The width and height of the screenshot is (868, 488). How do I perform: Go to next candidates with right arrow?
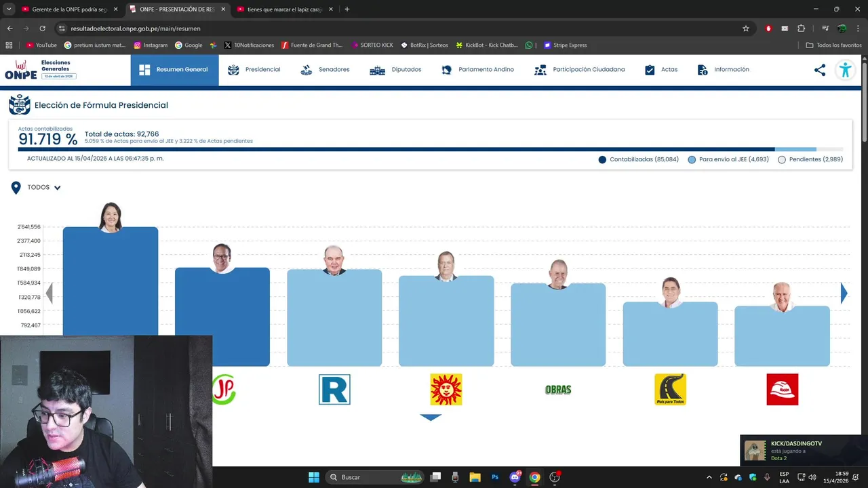844,293
